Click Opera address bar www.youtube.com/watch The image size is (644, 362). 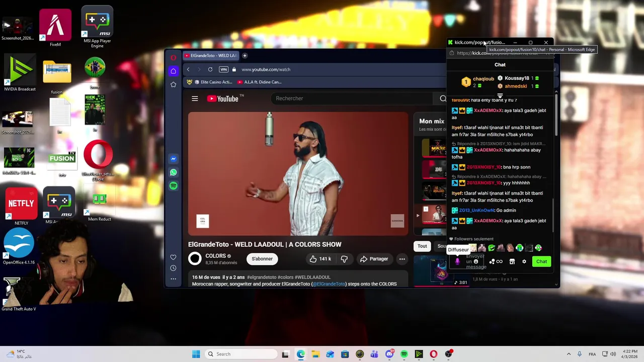(x=266, y=69)
